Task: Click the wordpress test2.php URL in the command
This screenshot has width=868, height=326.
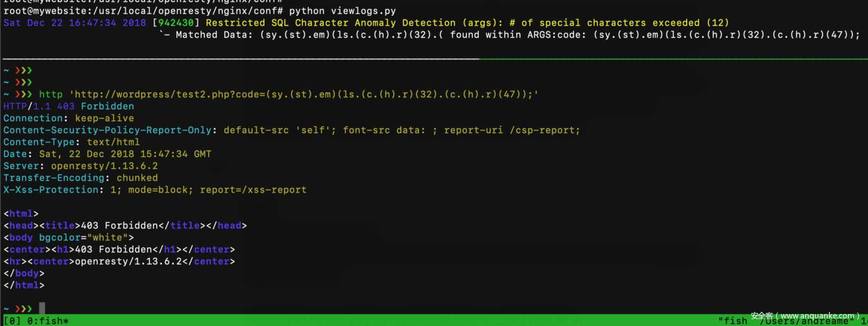Action: tap(304, 95)
